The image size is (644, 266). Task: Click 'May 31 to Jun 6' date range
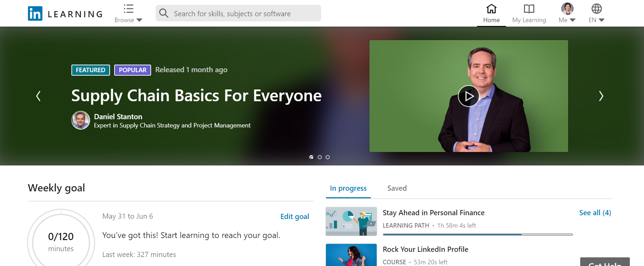[128, 216]
